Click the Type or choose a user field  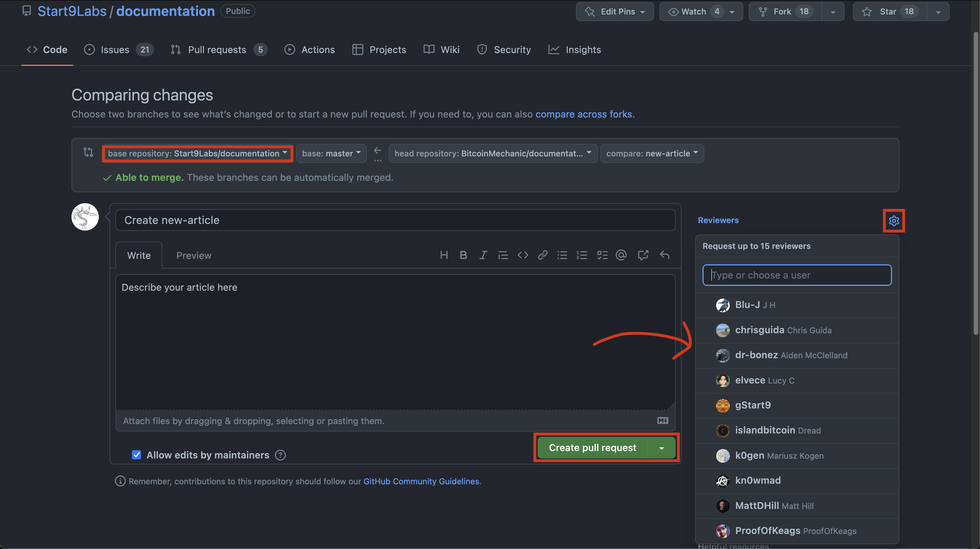(797, 275)
